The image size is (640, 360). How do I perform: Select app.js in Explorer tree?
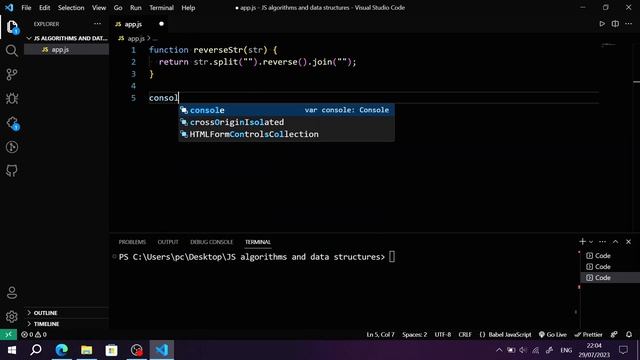click(x=67, y=49)
